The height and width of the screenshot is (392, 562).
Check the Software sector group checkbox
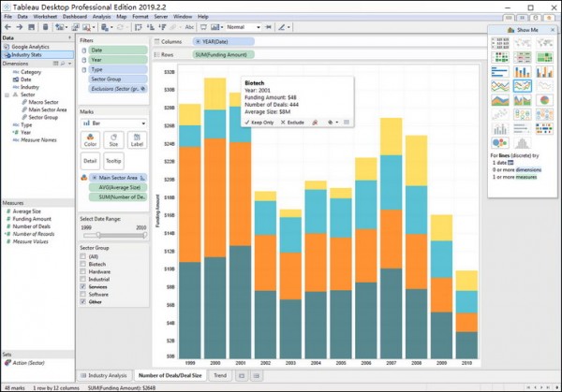click(x=83, y=295)
